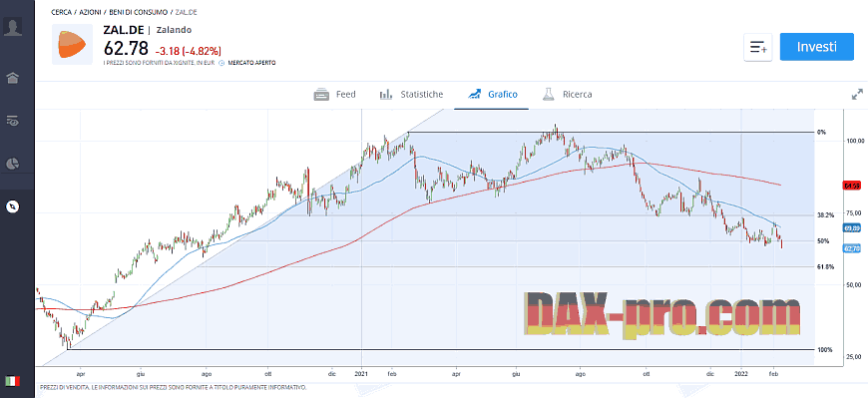Click the ZAL.DE ticker title
868x398 pixels.
(x=124, y=30)
